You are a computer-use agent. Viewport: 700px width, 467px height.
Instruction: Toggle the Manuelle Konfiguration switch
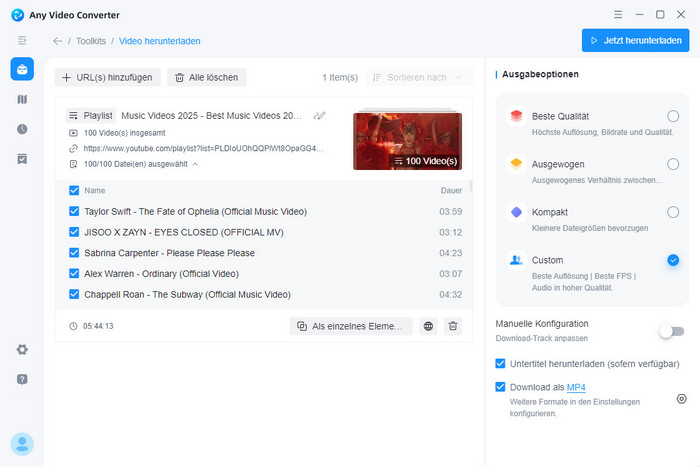(671, 331)
